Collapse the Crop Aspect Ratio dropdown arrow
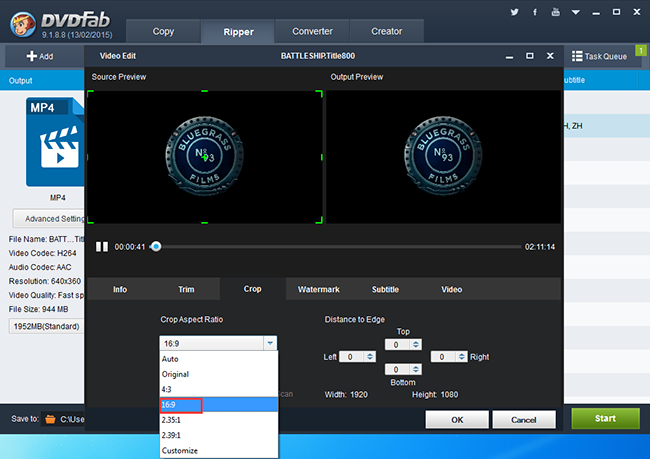650x459 pixels. click(270, 343)
